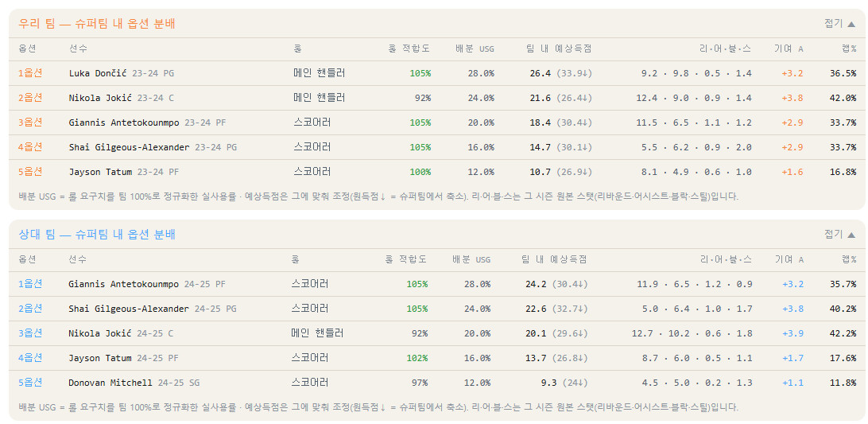Image resolution: width=868 pixels, height=424 pixels.
Task: Click the 16.8% cap value for Tatum 23-24
Action: point(843,172)
